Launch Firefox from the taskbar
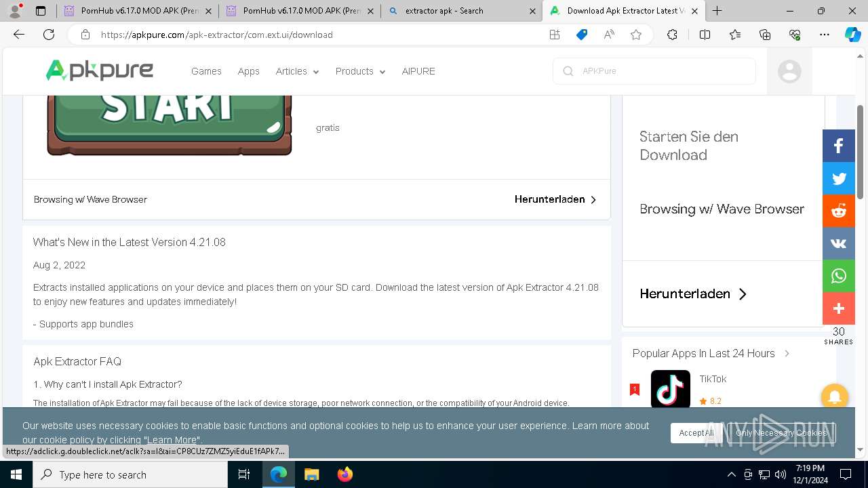868x488 pixels. coord(345,474)
